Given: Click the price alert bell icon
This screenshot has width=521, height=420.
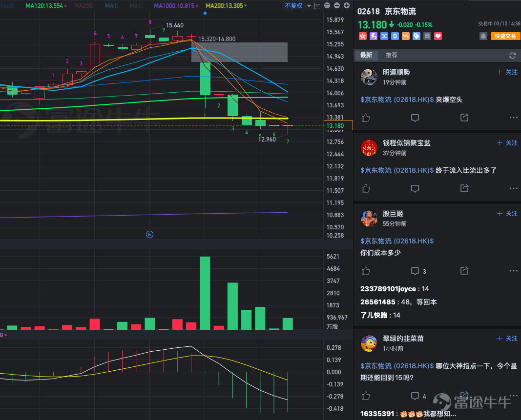Looking at the screenshot, I should pos(483,36).
